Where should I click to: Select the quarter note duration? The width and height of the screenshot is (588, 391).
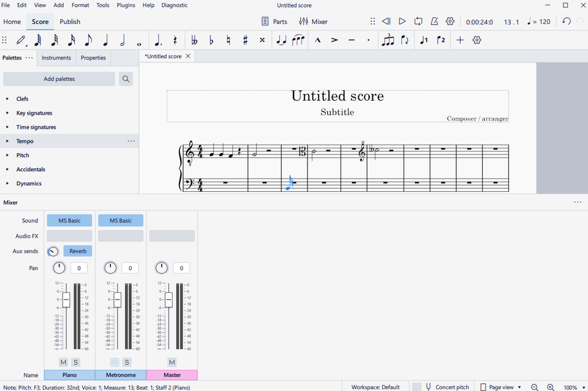click(105, 40)
